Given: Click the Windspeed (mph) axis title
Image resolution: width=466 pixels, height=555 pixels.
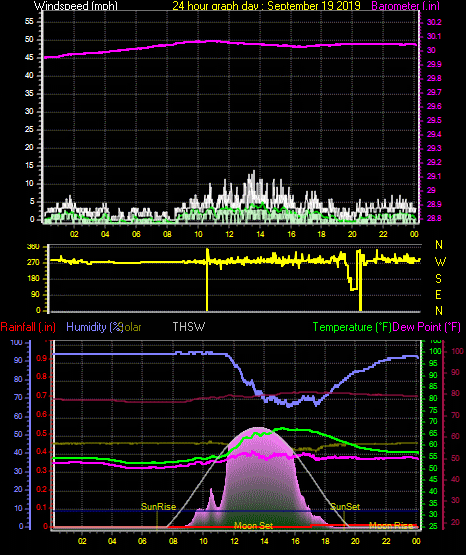Looking at the screenshot, I should (x=76, y=6).
